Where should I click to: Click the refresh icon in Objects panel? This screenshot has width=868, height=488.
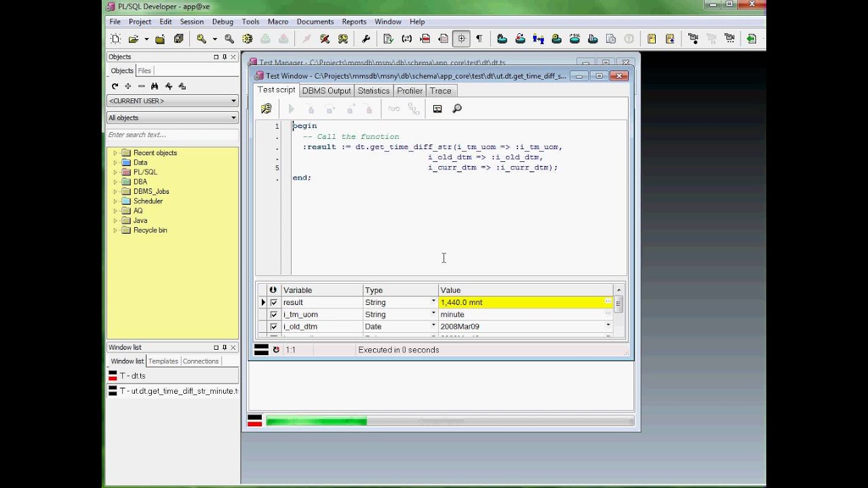click(x=115, y=86)
